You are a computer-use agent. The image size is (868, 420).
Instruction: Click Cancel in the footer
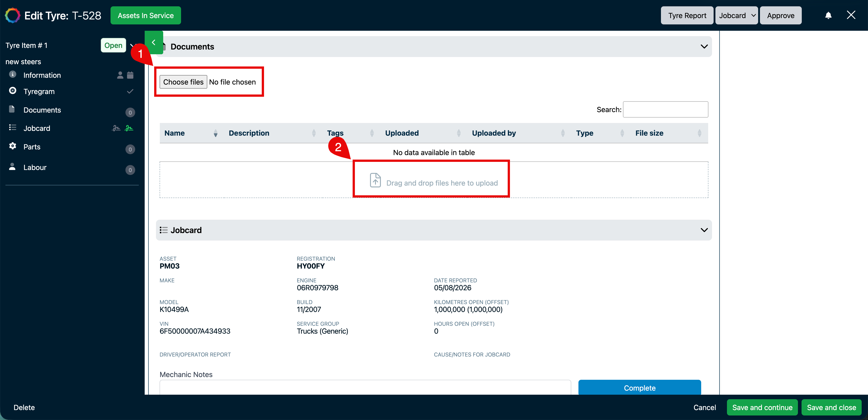(x=705, y=408)
